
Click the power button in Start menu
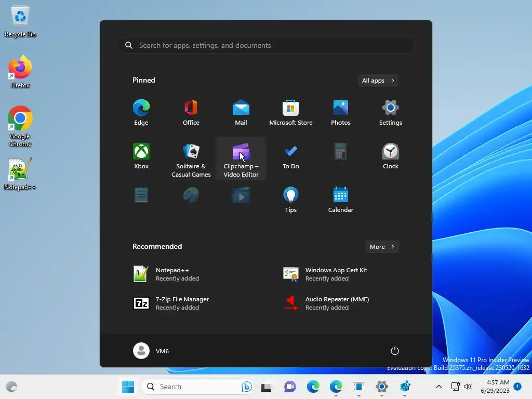(x=395, y=351)
